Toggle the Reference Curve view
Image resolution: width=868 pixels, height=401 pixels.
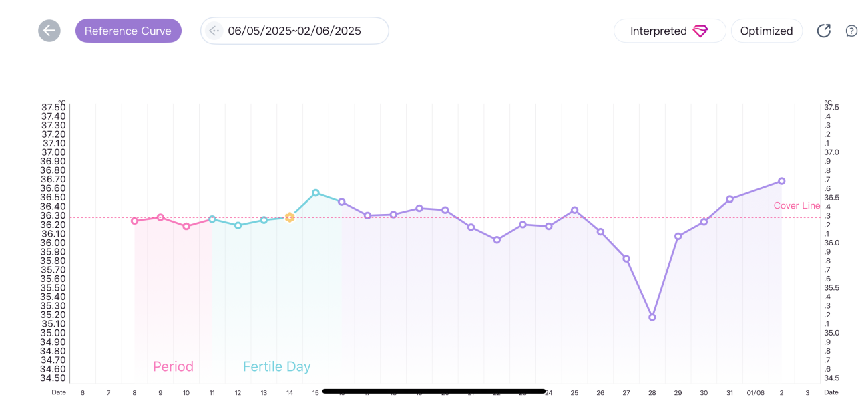128,31
